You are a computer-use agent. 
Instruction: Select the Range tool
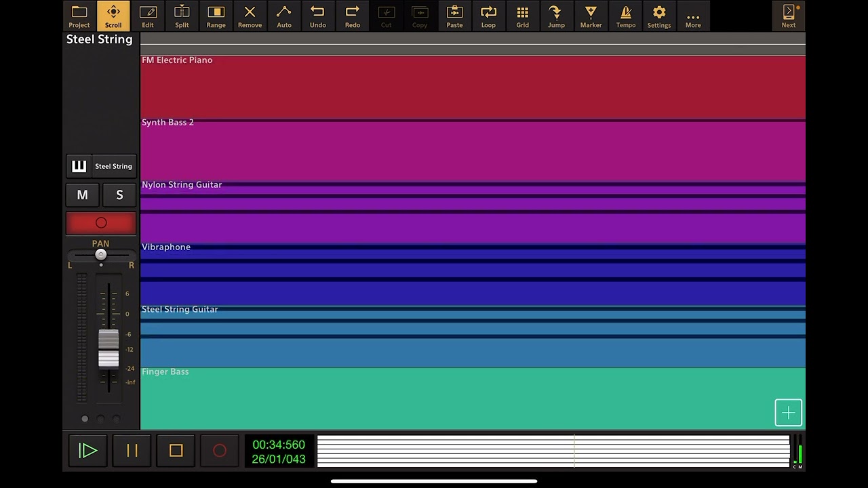pos(216,16)
